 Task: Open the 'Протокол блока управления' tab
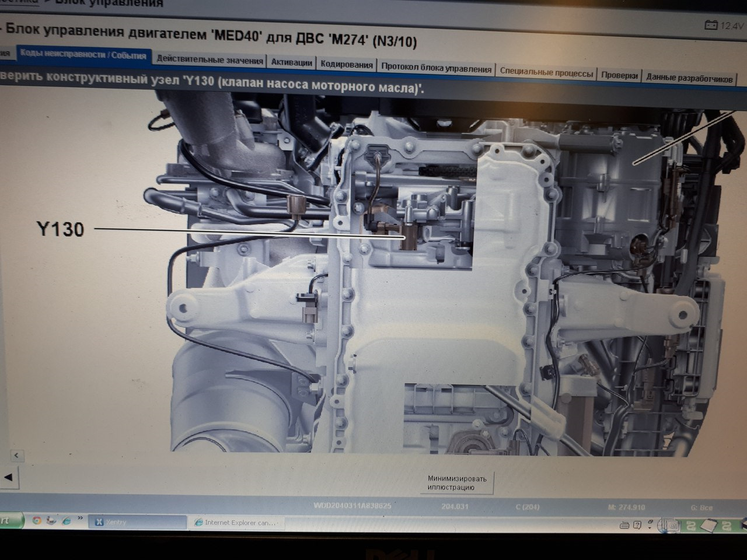[436, 68]
